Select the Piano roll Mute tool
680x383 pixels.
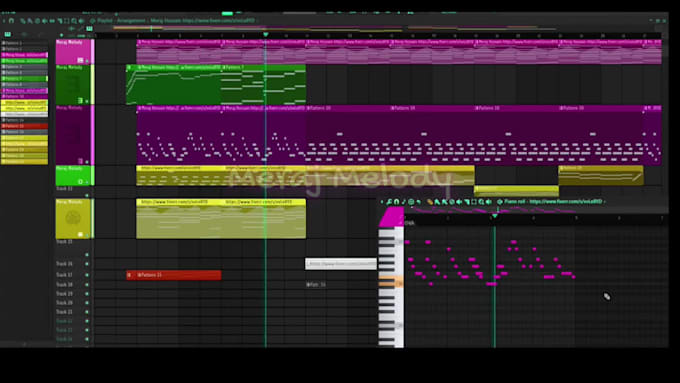(x=459, y=202)
